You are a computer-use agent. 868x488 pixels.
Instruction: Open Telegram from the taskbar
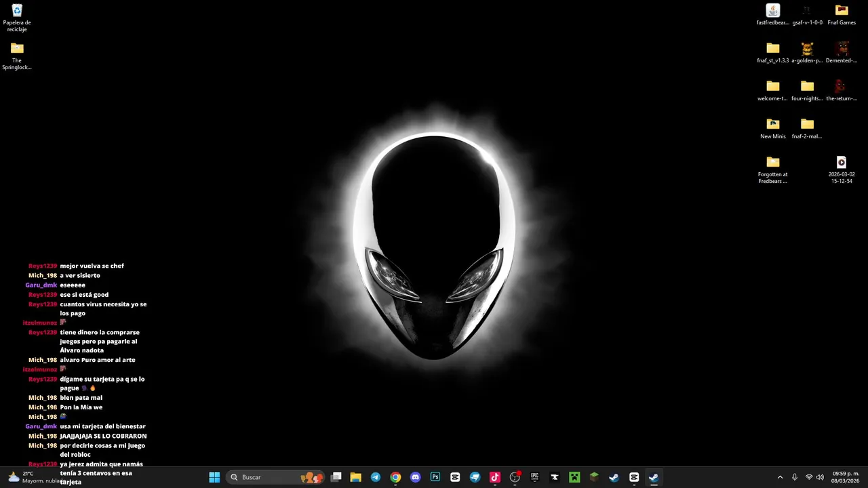(376, 477)
